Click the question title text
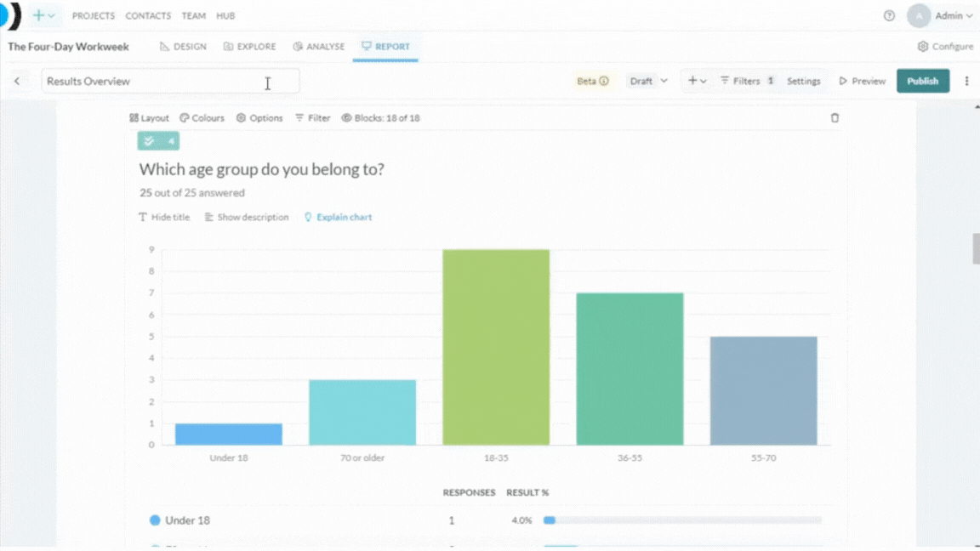 (261, 169)
